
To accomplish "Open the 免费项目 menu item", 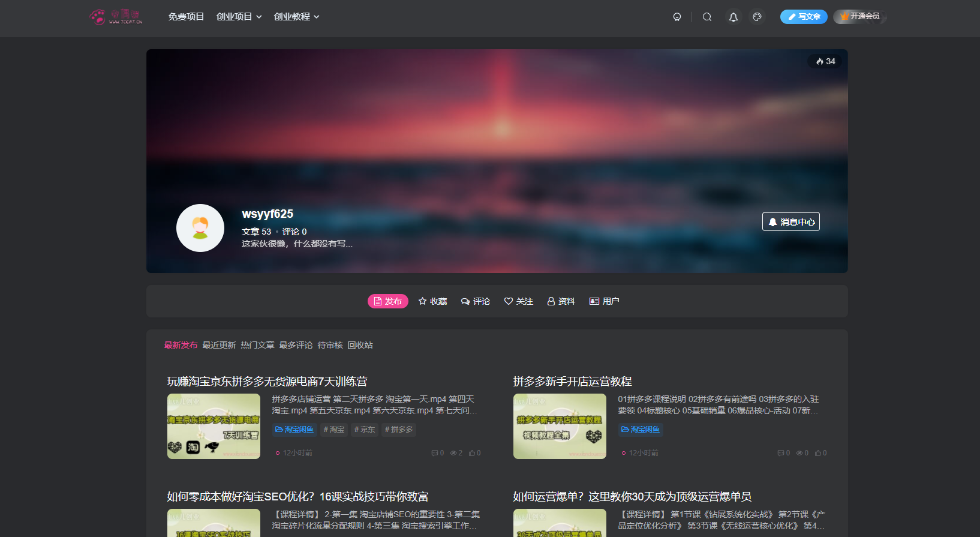I will point(186,17).
